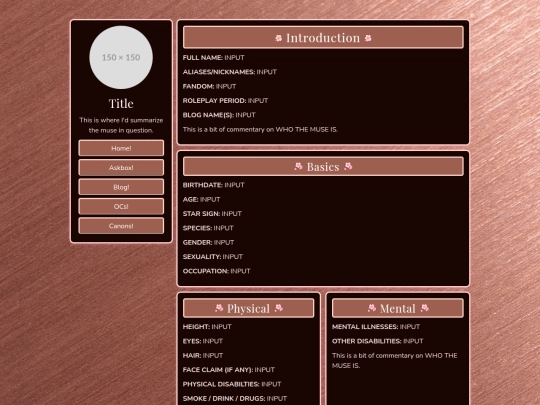The width and height of the screenshot is (540, 405).
Task: Go to the Blog! link
Action: pyautogui.click(x=121, y=187)
